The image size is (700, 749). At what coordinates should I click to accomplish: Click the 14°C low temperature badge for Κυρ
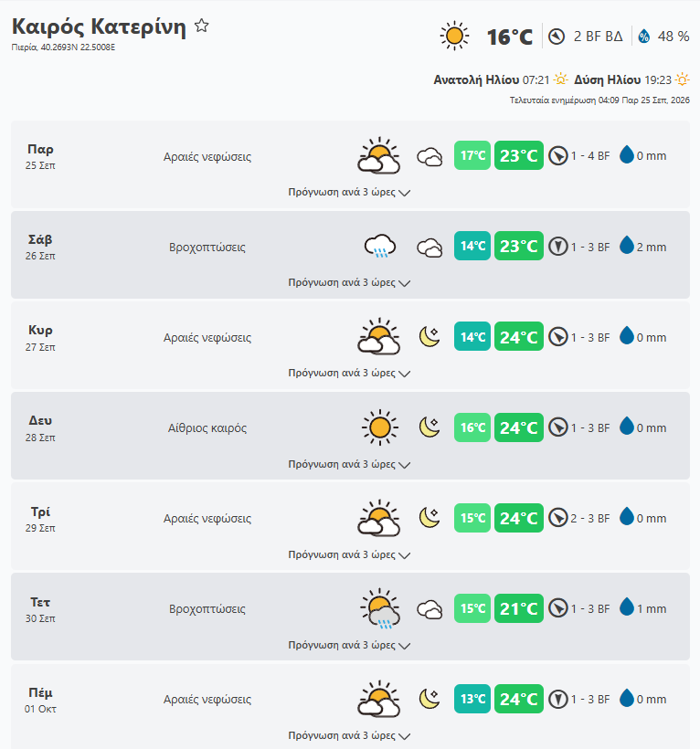point(472,337)
